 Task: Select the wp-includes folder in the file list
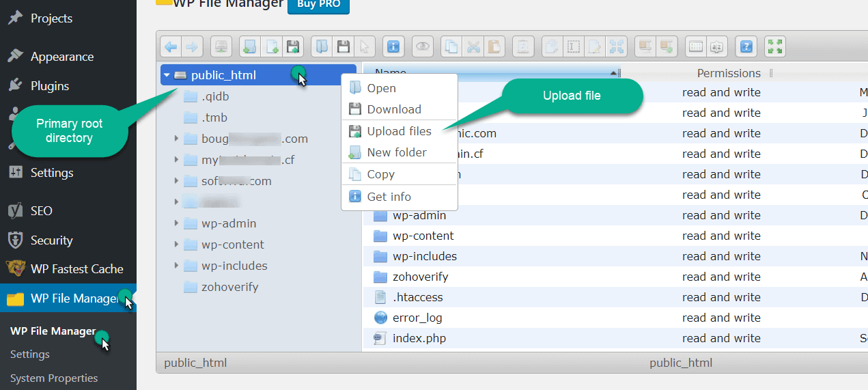[424, 256]
